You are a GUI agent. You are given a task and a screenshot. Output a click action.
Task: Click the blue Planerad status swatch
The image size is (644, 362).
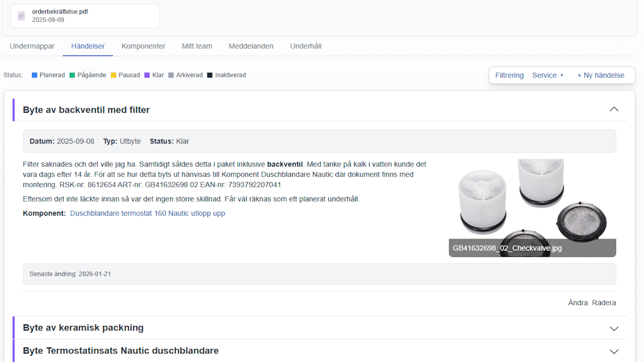pyautogui.click(x=34, y=75)
